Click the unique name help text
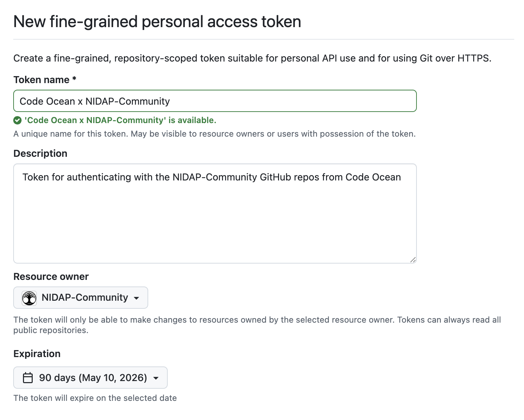The width and height of the screenshot is (524, 420). pyautogui.click(x=214, y=134)
